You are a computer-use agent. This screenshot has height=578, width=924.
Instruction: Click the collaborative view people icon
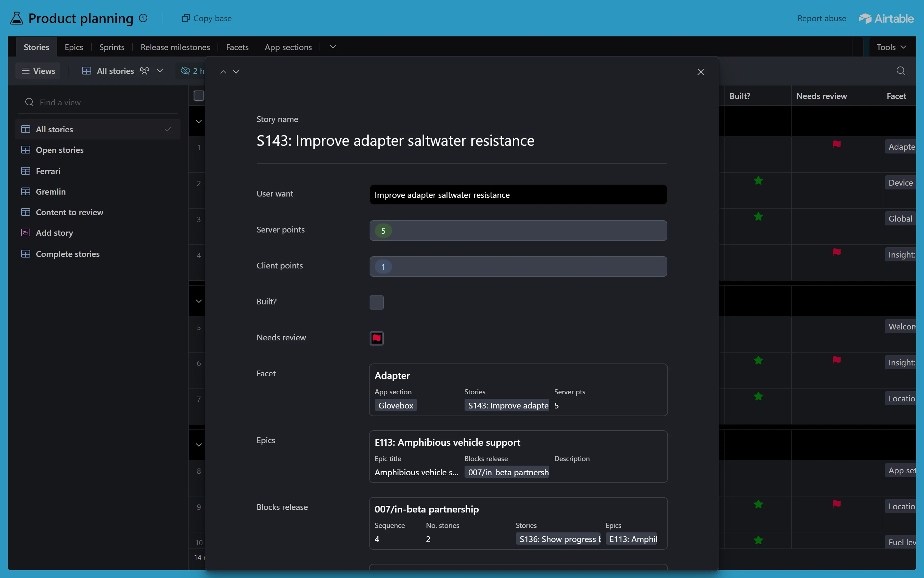pos(144,71)
